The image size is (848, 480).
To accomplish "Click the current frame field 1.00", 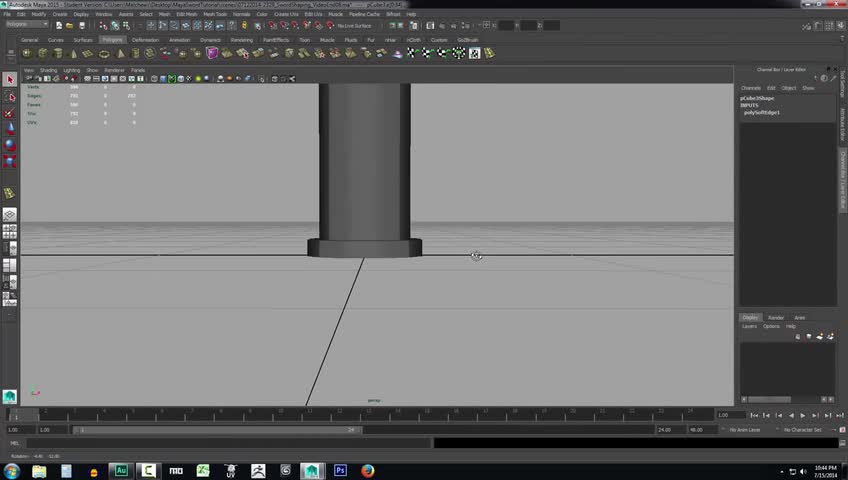I will [x=730, y=415].
